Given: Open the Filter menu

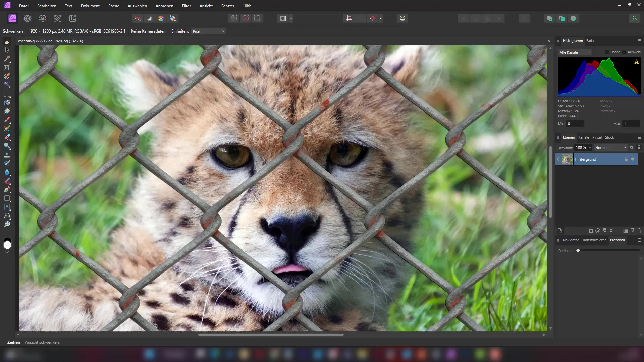Looking at the screenshot, I should click(186, 6).
